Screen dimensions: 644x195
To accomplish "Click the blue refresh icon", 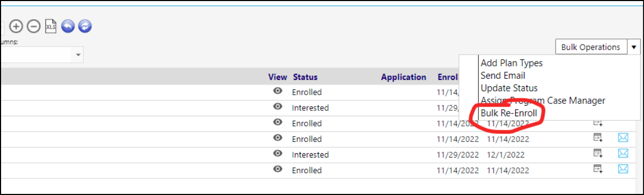I will click(x=85, y=26).
